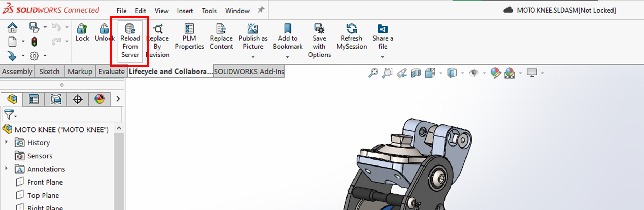Click the Rebuild traffic light icon
This screenshot has width=644, height=210.
pos(34,42)
